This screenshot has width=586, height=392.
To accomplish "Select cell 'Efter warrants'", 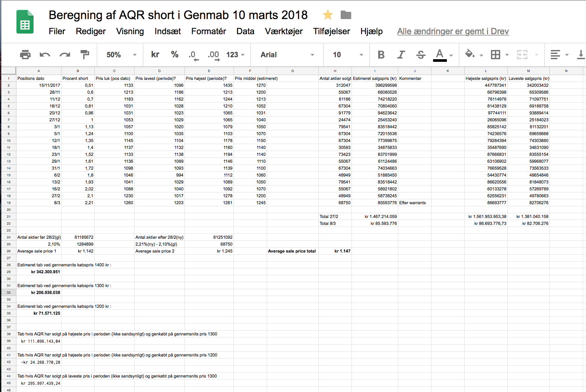I will point(415,203).
